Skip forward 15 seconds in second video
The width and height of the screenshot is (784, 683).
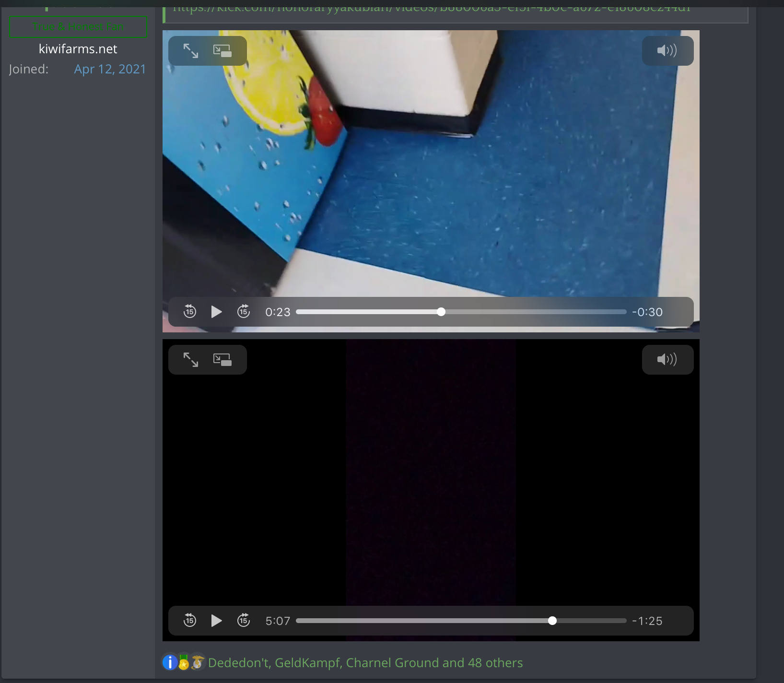pyautogui.click(x=244, y=621)
